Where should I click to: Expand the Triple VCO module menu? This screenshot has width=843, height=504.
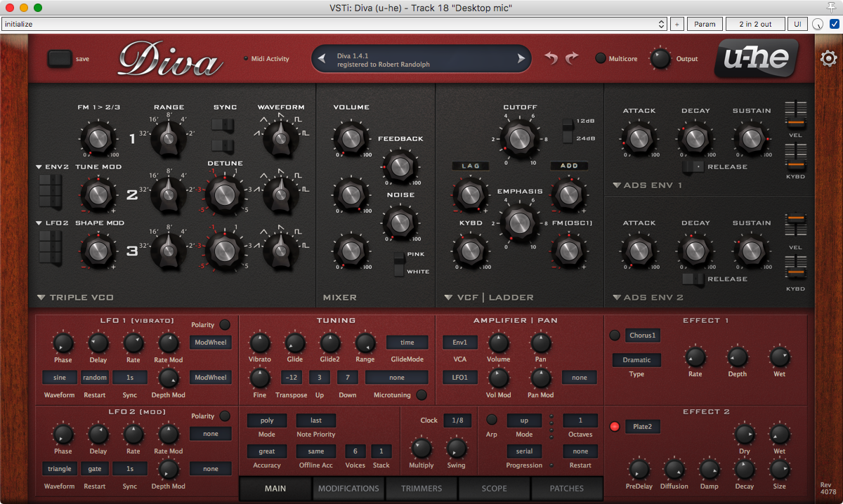click(x=41, y=298)
